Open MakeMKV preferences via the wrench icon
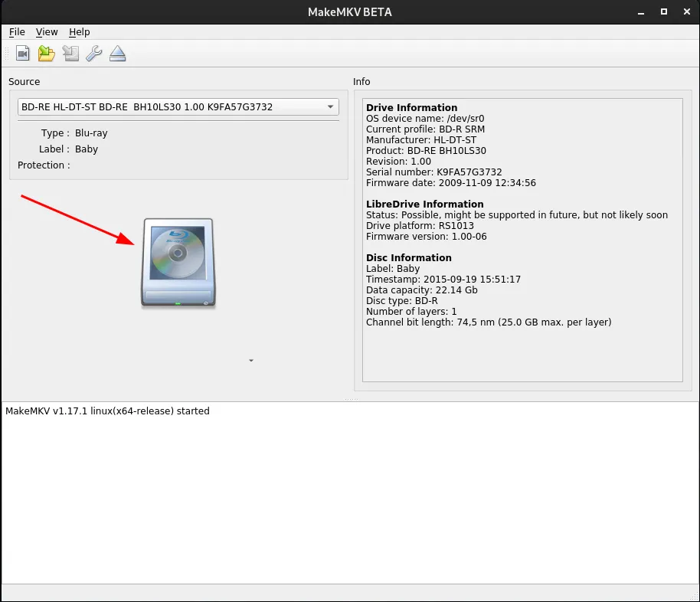The height and width of the screenshot is (602, 700). click(93, 53)
